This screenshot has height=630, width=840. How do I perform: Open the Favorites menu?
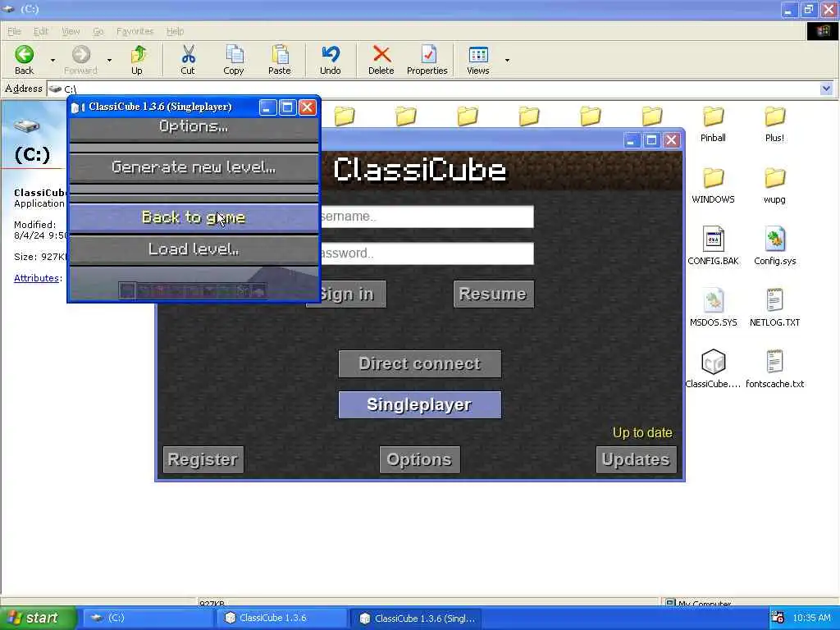click(135, 31)
